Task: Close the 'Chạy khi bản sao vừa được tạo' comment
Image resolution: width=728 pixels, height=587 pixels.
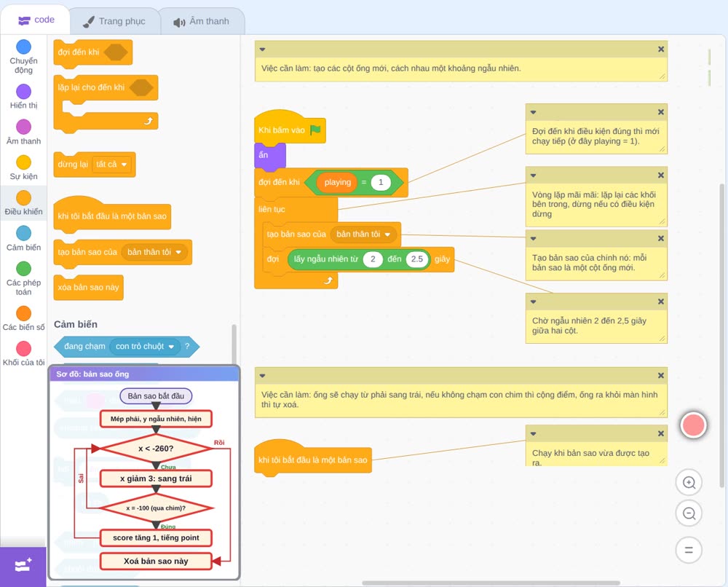Action: point(661,433)
